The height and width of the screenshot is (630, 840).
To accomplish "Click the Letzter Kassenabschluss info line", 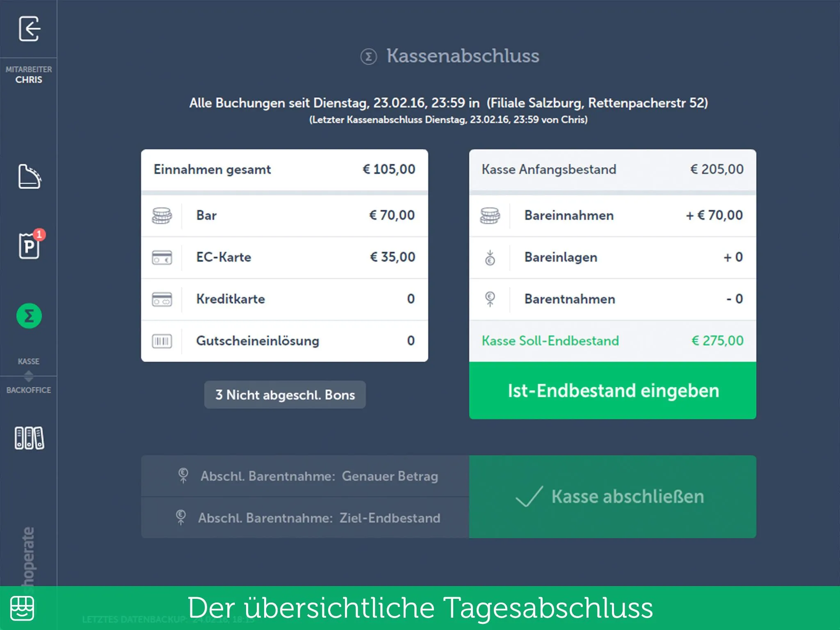I will click(x=448, y=120).
